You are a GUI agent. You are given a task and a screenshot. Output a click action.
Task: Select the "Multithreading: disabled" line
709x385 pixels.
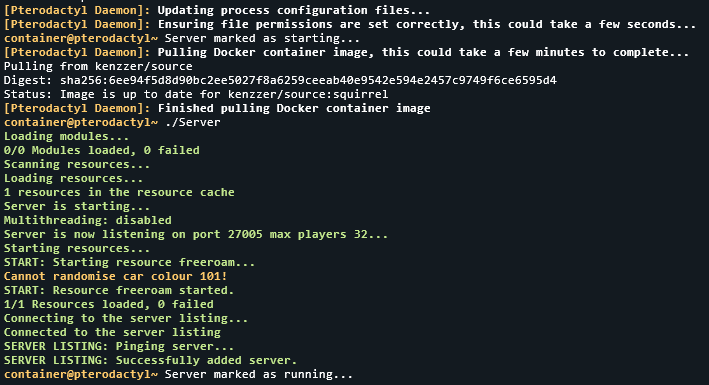[88, 220]
